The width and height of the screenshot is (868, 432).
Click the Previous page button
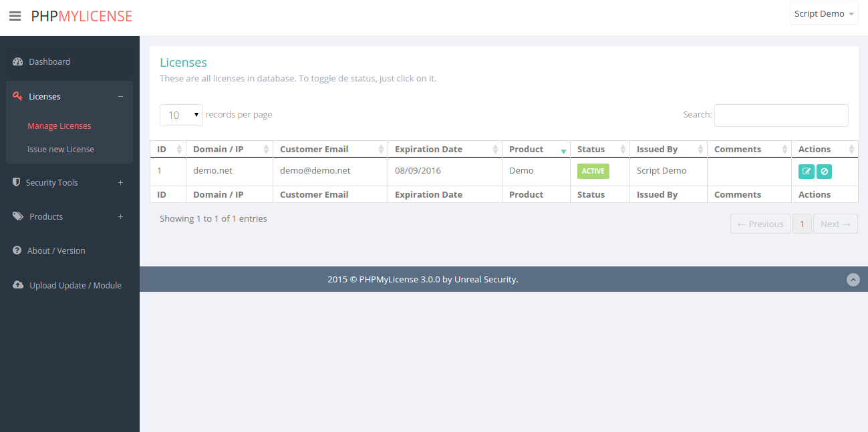coord(760,224)
